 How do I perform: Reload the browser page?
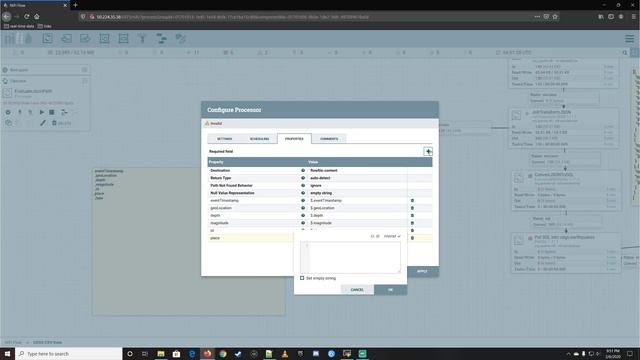[27, 16]
